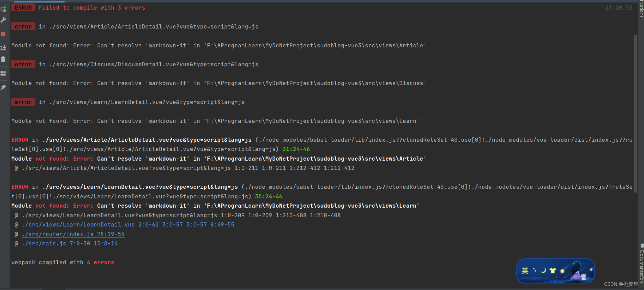The height and width of the screenshot is (290, 644).
Task: Click the green 35:24-46 position text
Action: pos(269,197)
